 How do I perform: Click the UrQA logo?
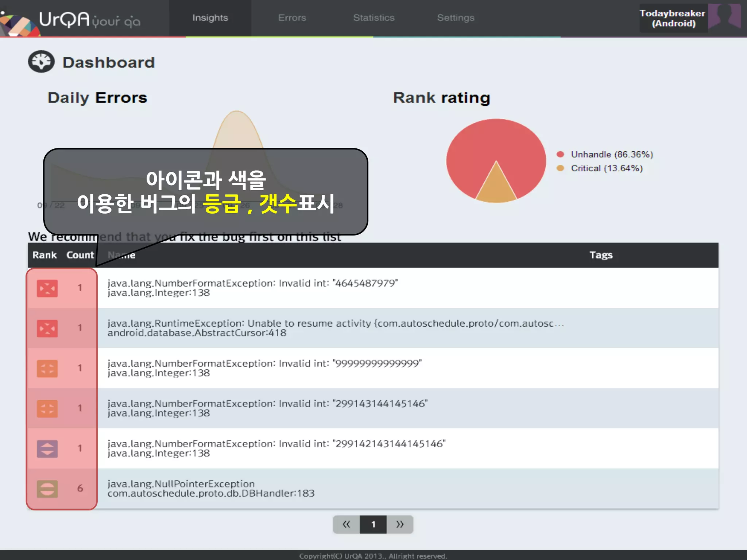(71, 19)
